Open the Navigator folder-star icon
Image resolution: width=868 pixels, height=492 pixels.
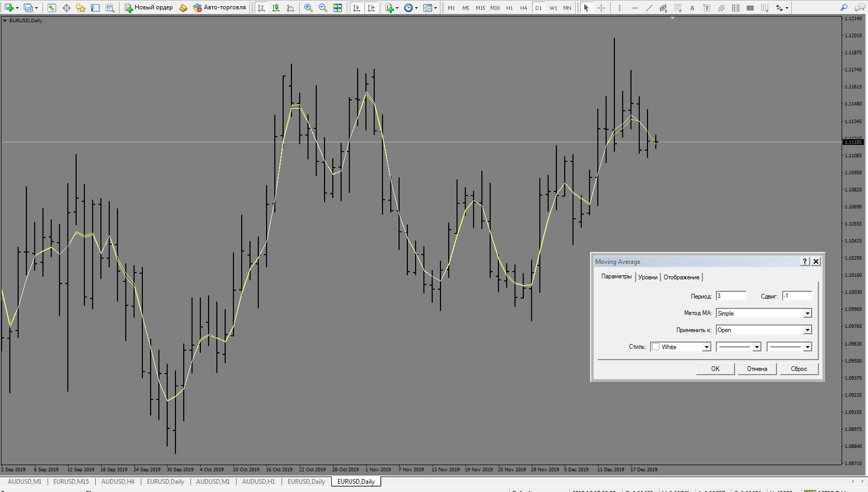[81, 8]
